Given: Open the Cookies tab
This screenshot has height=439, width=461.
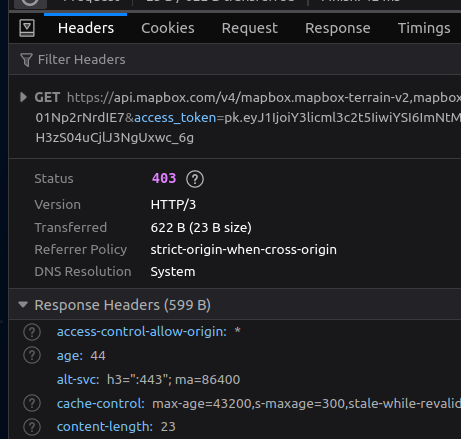Looking at the screenshot, I should coord(168,28).
